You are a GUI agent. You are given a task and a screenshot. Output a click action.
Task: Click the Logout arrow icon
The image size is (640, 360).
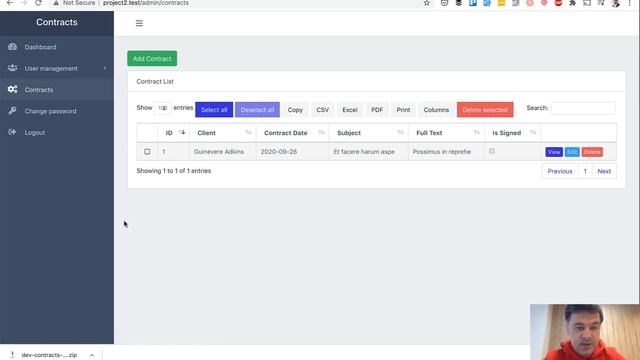pos(12,132)
